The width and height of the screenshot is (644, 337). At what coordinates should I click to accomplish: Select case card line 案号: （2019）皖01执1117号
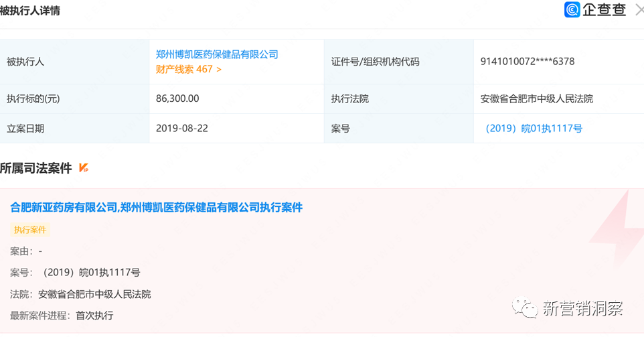[x=75, y=273]
